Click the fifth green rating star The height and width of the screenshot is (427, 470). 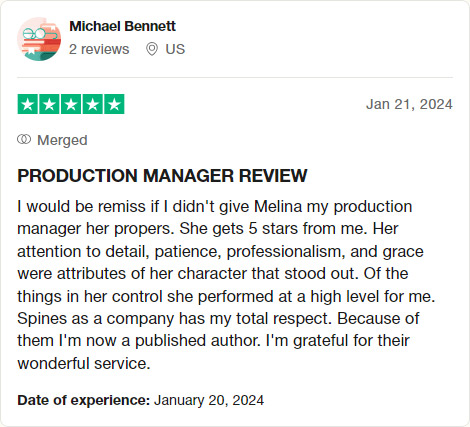114,104
